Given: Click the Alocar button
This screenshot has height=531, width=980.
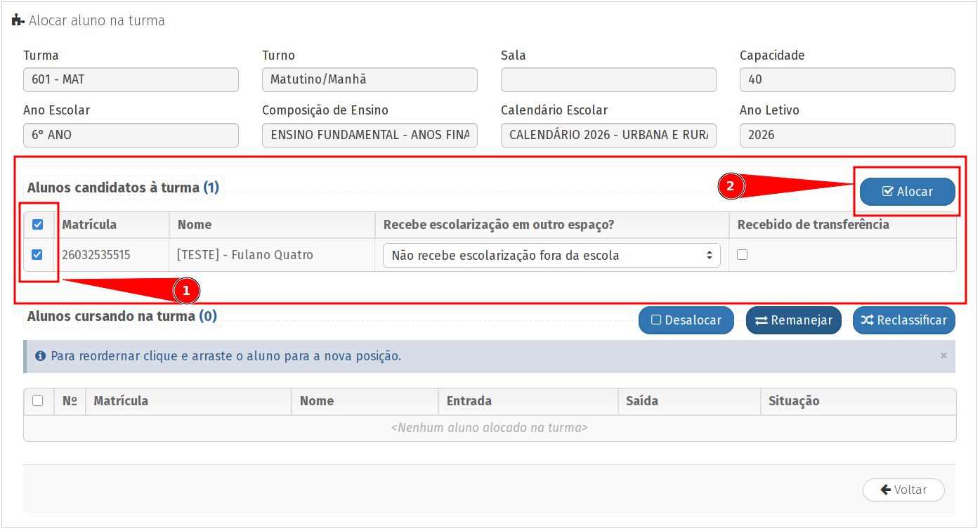Looking at the screenshot, I should [907, 192].
